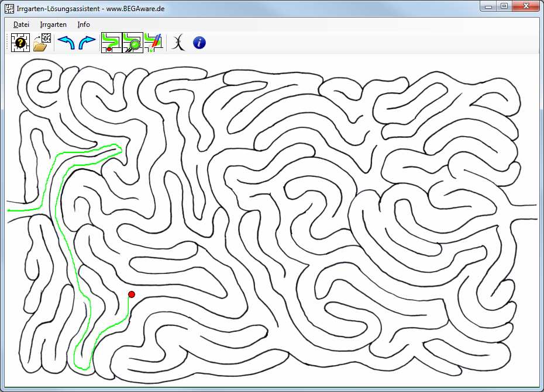Close the Irrgarten-Lösungsassistent window
Viewport: 544px width, 392px height.
[x=526, y=6]
